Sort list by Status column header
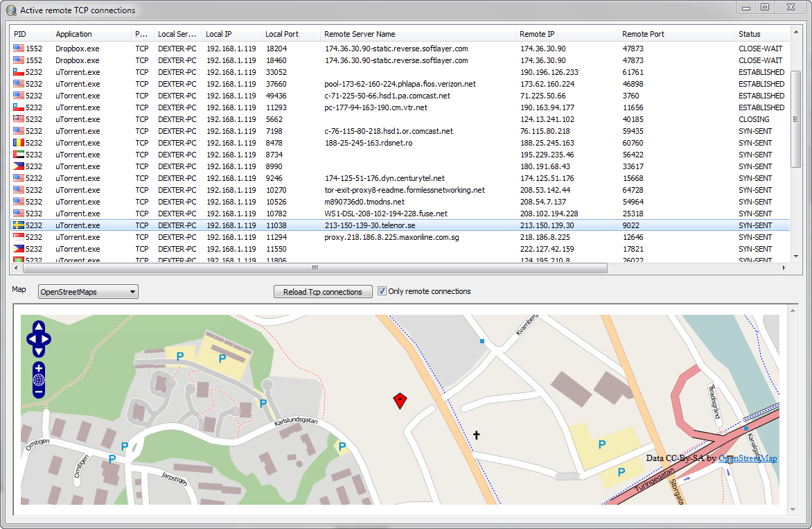The image size is (812, 529). pos(750,34)
